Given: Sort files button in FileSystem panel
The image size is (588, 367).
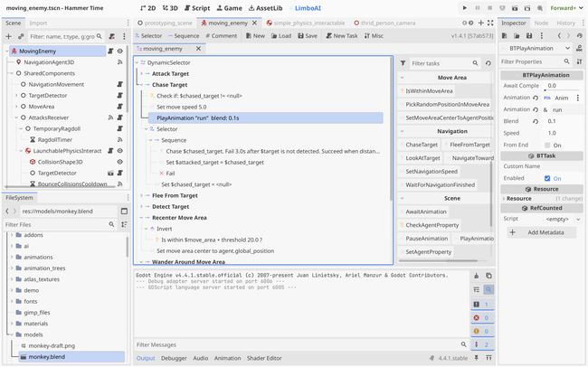Looking at the screenshot, I should coord(124,224).
